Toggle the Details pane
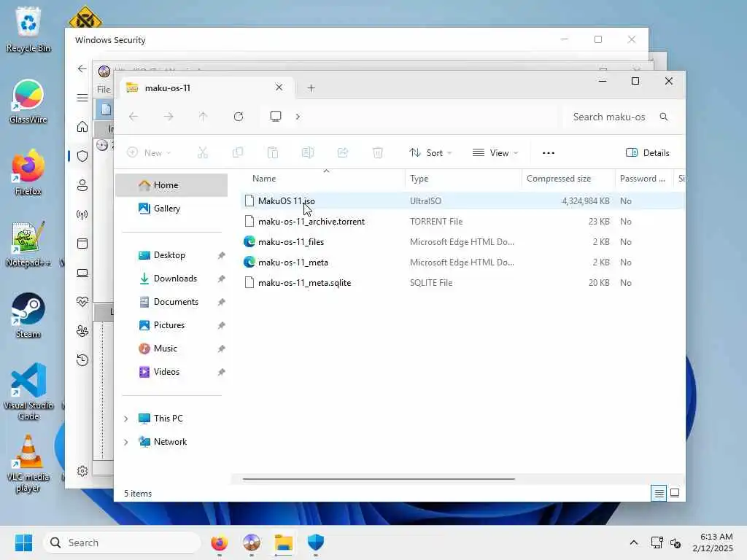Image resolution: width=747 pixels, height=560 pixels. point(648,152)
